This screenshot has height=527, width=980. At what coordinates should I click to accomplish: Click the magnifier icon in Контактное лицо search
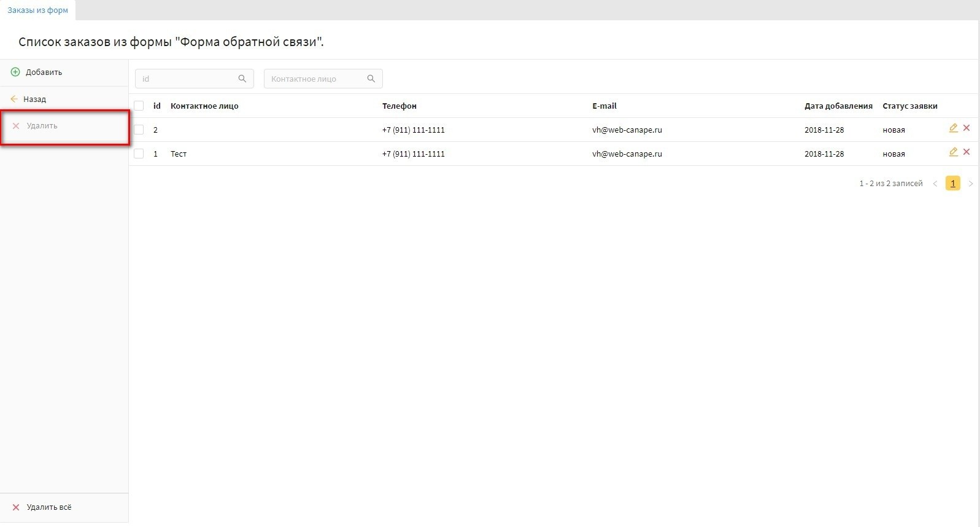pos(371,79)
